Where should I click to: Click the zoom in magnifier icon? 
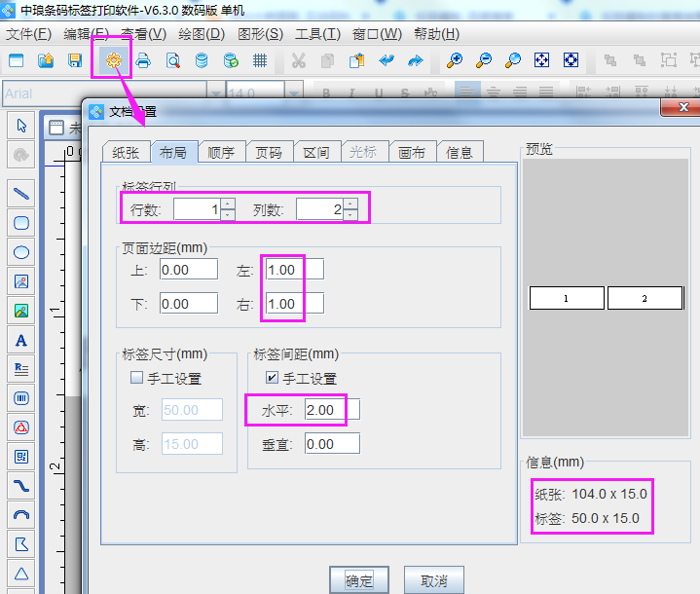pyautogui.click(x=454, y=60)
